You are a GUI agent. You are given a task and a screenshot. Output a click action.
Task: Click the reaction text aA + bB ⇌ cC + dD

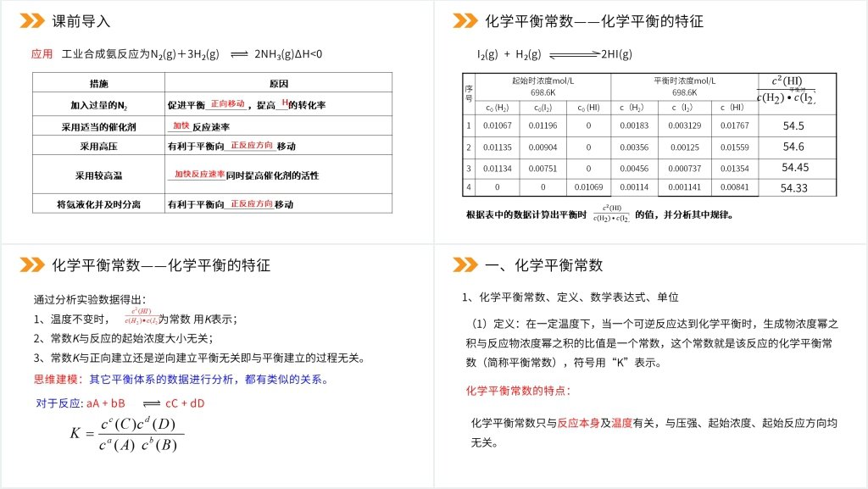pos(146,403)
